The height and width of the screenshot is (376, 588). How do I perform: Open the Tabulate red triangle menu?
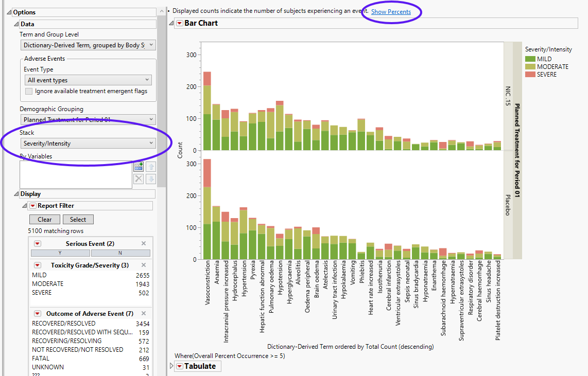(179, 366)
